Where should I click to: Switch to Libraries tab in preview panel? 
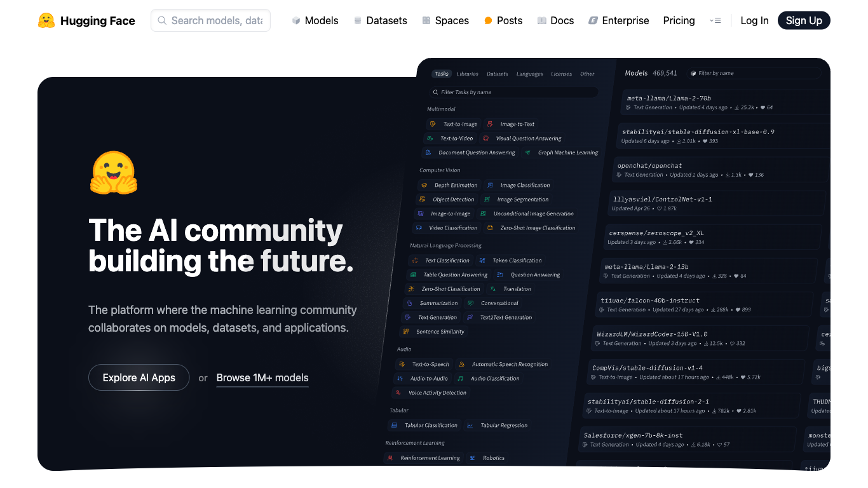coord(468,74)
